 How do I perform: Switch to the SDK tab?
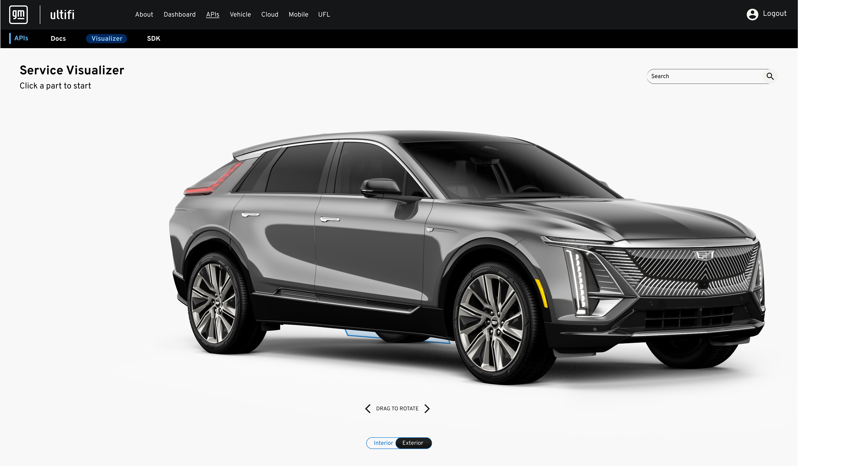[x=153, y=38]
